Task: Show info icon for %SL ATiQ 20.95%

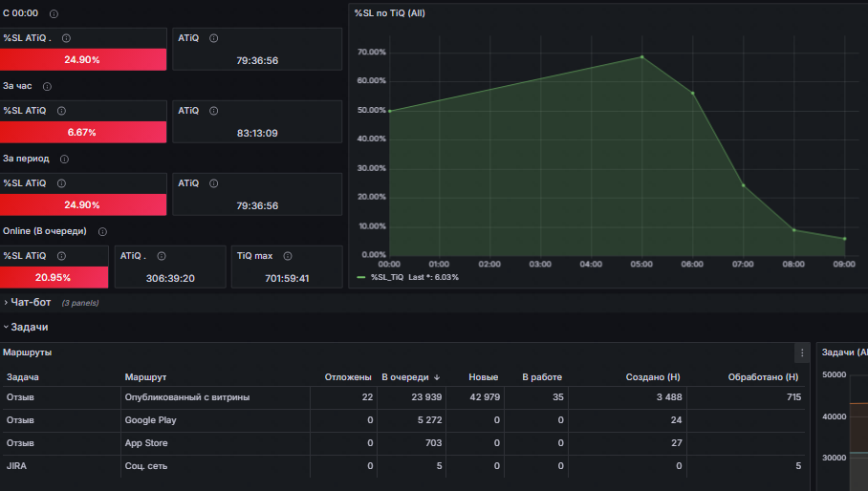Action: pos(61,256)
